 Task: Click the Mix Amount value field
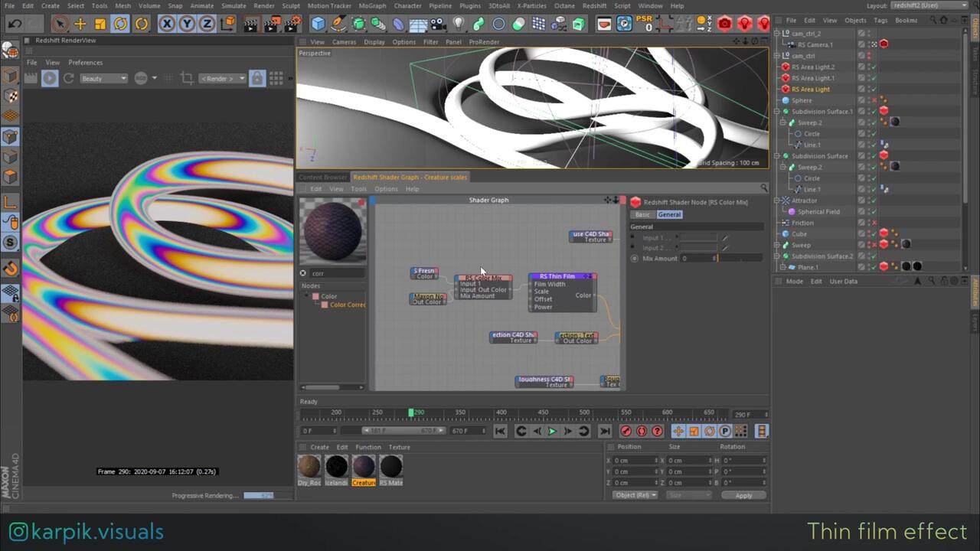tap(697, 258)
